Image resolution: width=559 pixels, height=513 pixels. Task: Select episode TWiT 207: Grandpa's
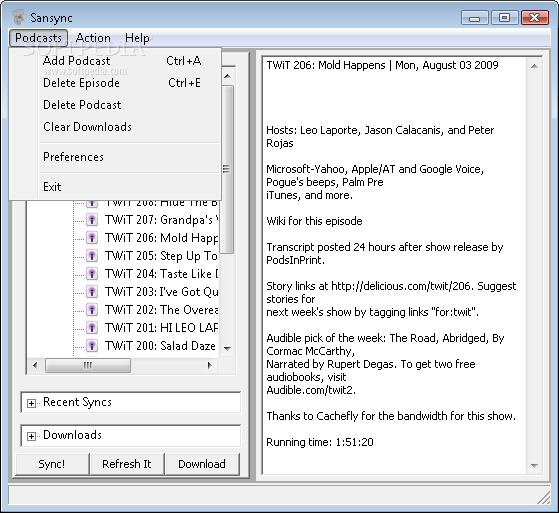click(161, 220)
